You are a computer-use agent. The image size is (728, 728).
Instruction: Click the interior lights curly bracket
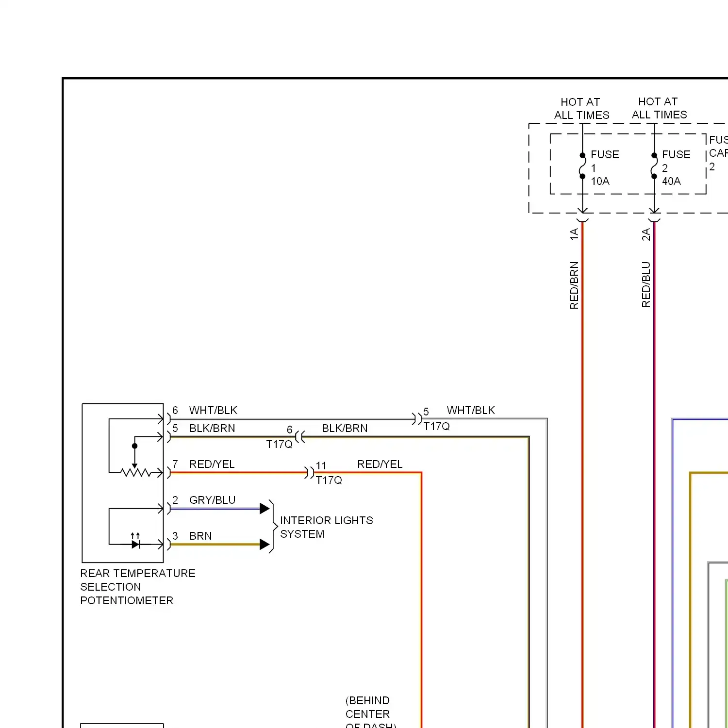click(x=273, y=527)
